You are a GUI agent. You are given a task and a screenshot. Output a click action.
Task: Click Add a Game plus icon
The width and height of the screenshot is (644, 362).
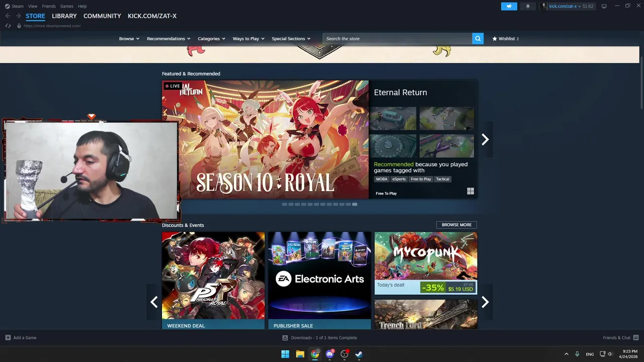[8, 337]
